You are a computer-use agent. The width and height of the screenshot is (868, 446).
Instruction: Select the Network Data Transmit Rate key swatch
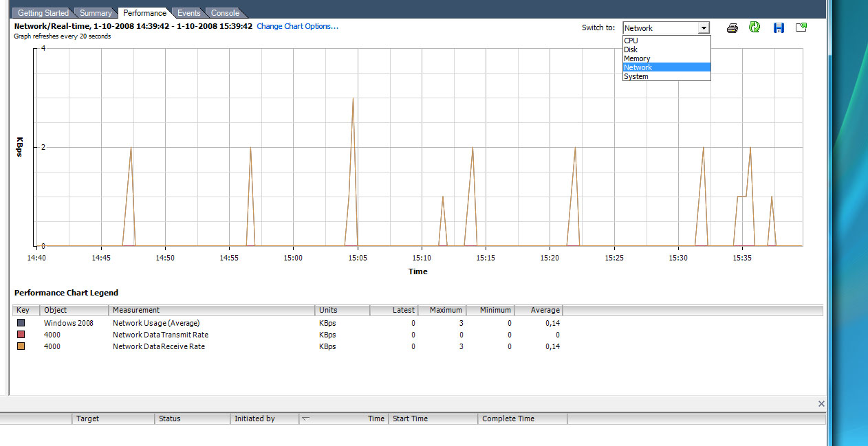(21, 335)
